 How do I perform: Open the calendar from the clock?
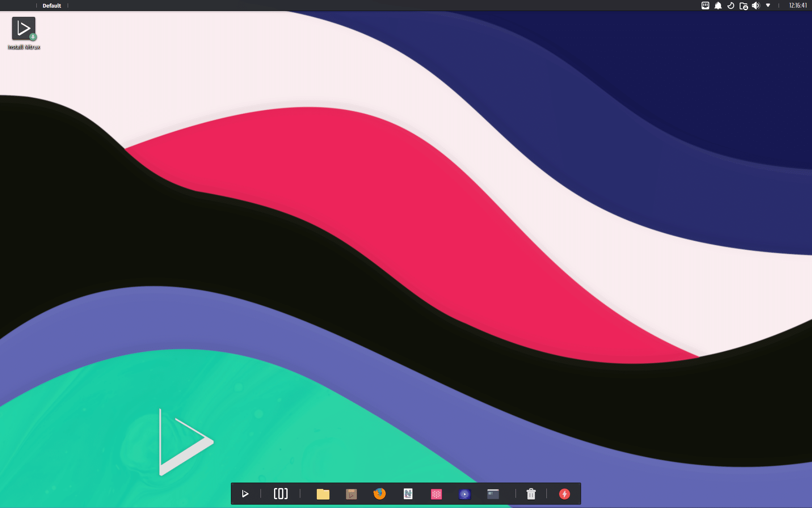(x=798, y=6)
